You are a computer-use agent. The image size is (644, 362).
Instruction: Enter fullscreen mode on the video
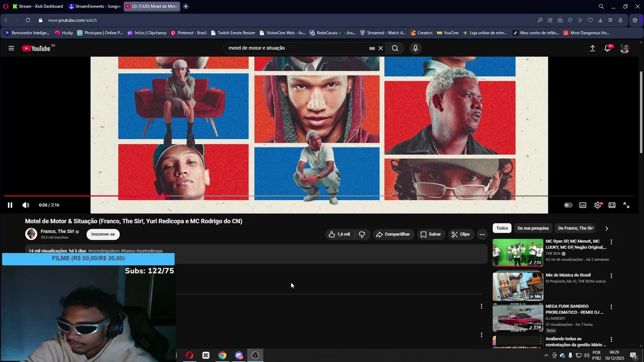[x=626, y=205]
